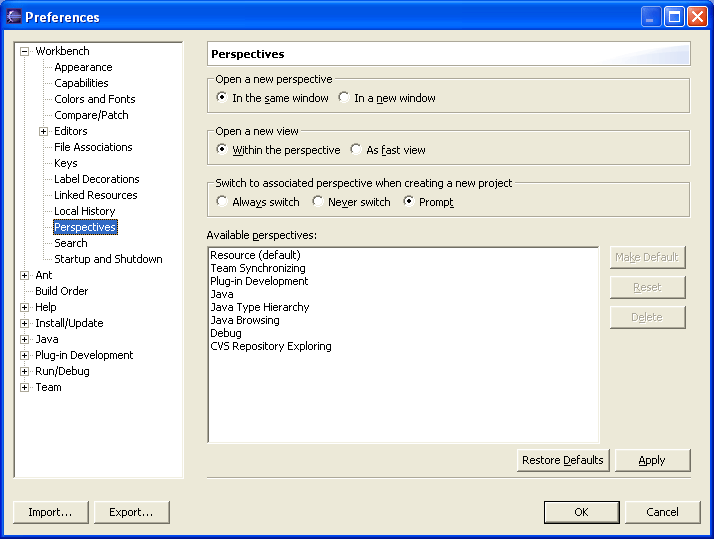Image resolution: width=714 pixels, height=539 pixels.
Task: Select 'Java Browsing' perspective
Action: point(245,320)
